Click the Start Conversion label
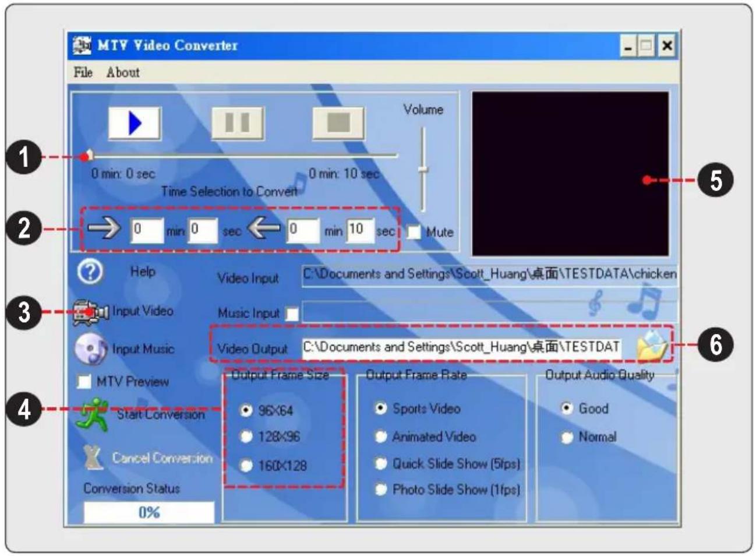The image size is (756, 556). point(161,414)
